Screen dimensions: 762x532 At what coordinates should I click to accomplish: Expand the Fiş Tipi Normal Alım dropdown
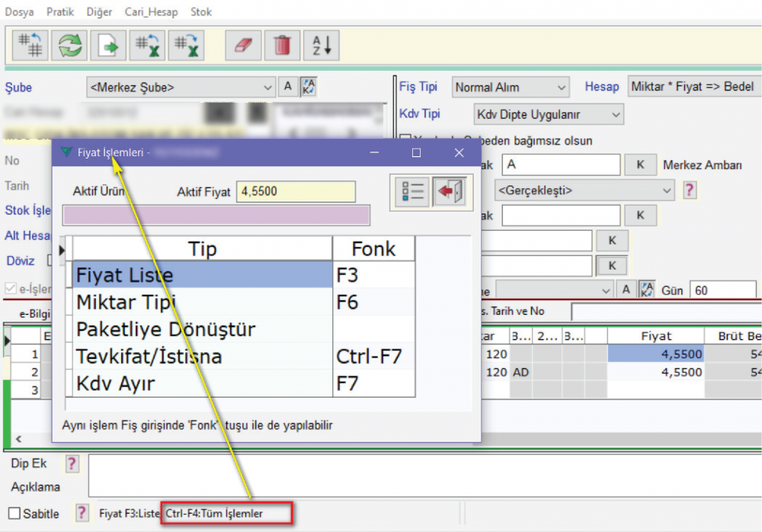(511, 87)
